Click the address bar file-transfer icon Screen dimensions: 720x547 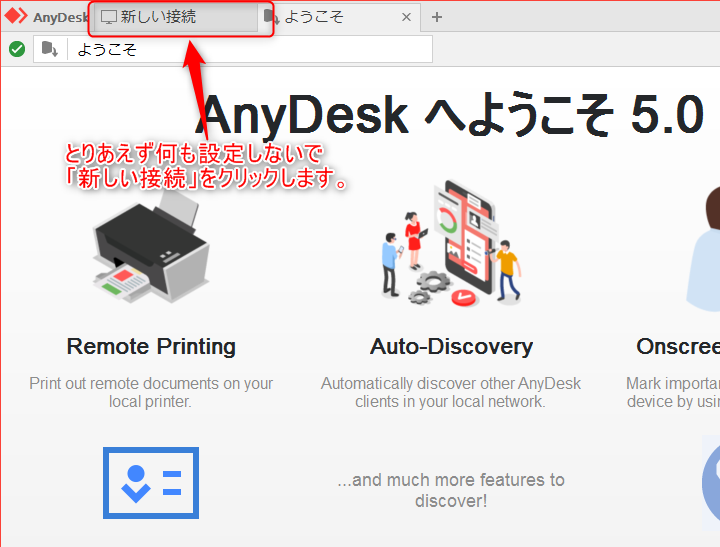coord(50,49)
